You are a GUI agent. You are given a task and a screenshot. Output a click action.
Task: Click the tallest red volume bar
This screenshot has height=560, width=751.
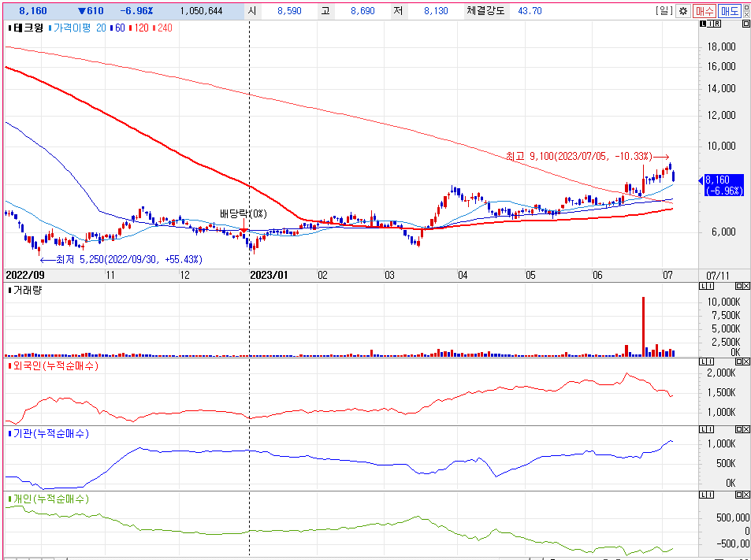click(x=643, y=326)
